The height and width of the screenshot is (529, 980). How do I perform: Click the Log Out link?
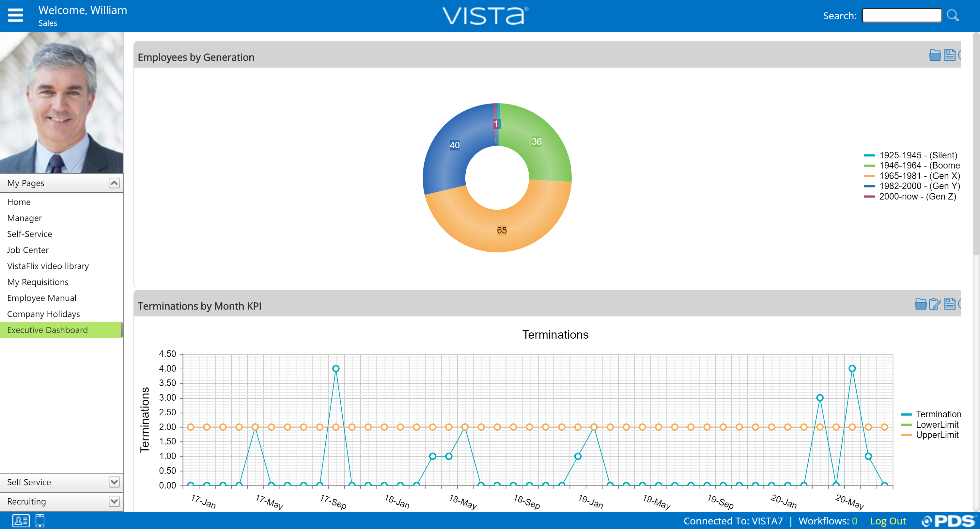point(888,521)
